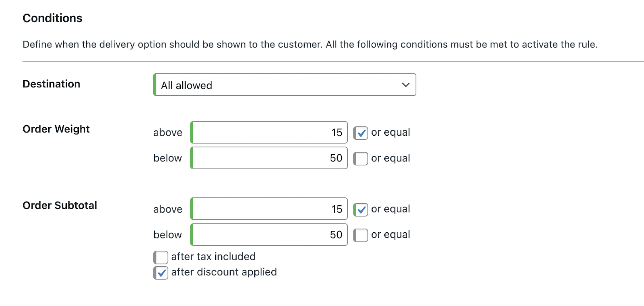Image resolution: width=644 pixels, height=306 pixels.
Task: Click the Order Weight label
Action: coord(56,129)
